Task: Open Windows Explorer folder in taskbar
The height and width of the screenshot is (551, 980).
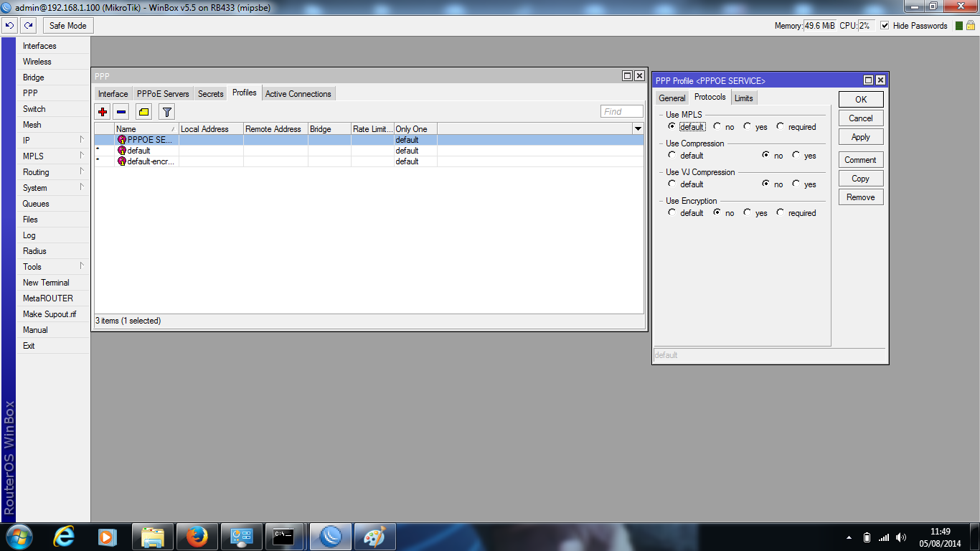Action: coord(152,537)
